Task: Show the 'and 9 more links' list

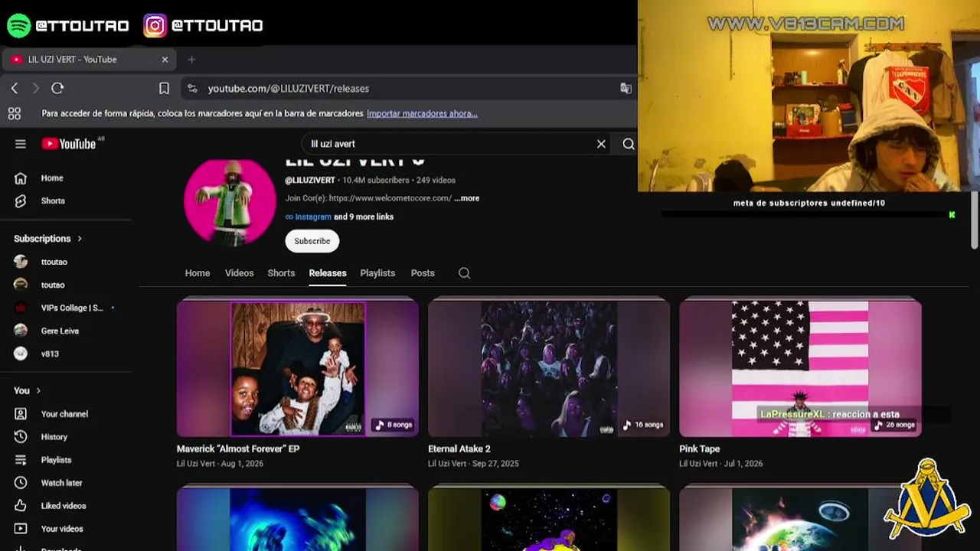Action: (364, 217)
